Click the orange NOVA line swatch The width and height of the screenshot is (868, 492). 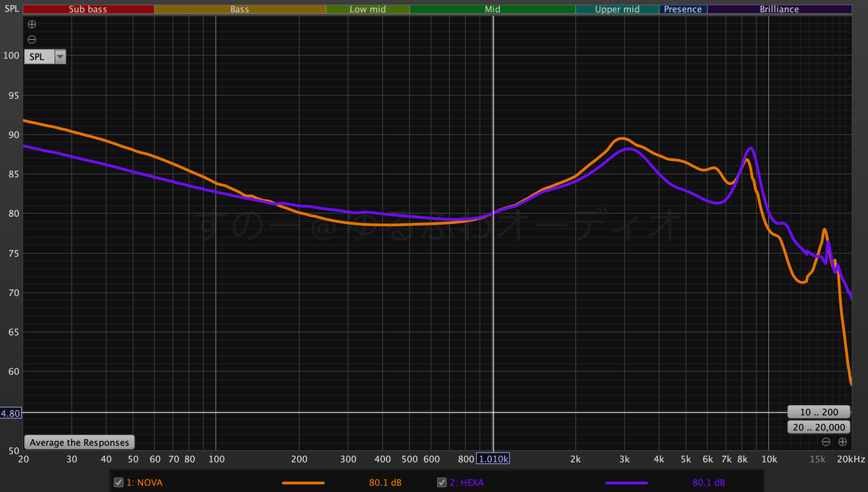tap(303, 482)
